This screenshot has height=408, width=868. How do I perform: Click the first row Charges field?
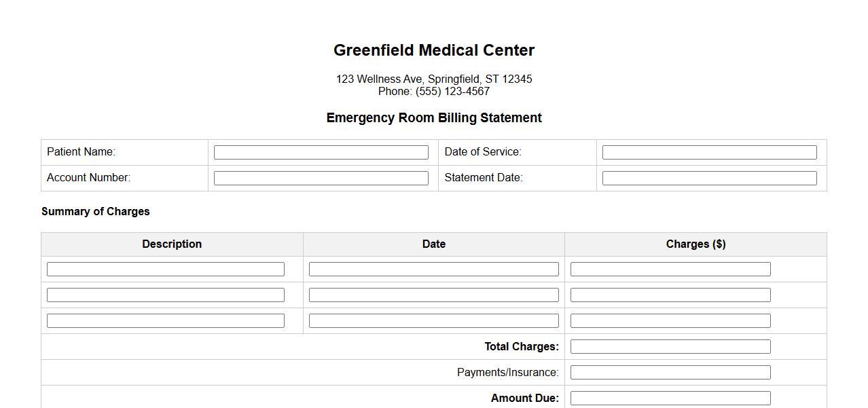coord(670,270)
